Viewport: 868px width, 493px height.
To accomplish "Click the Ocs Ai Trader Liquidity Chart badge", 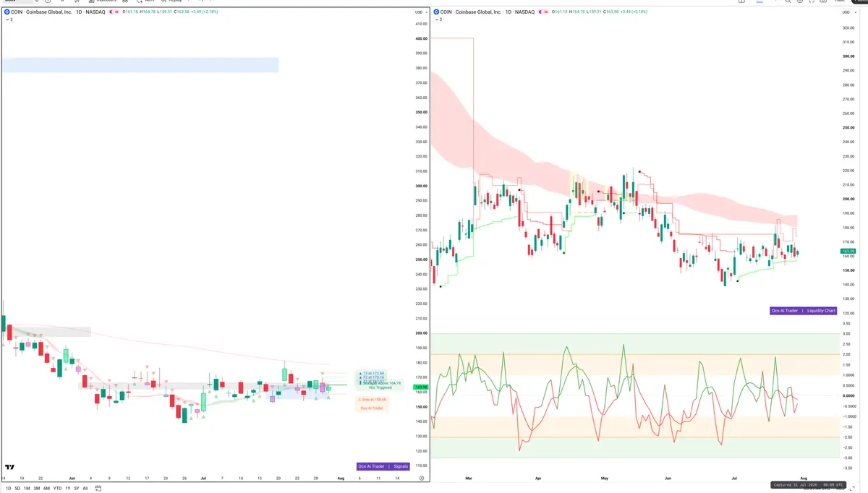I will [804, 311].
